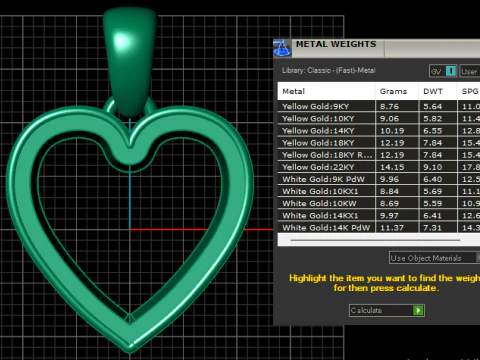The height and width of the screenshot is (360, 480).
Task: Click the 6.40 DWT value
Action: click(433, 179)
